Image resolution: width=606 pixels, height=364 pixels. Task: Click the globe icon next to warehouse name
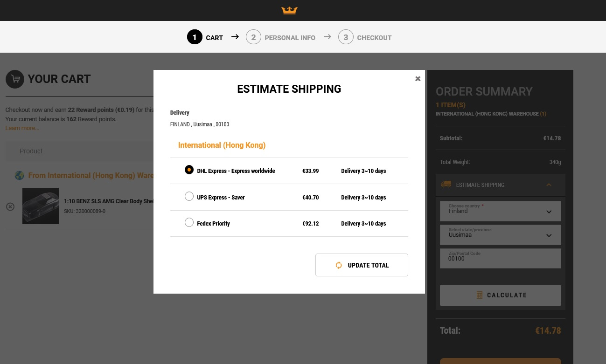pyautogui.click(x=19, y=176)
